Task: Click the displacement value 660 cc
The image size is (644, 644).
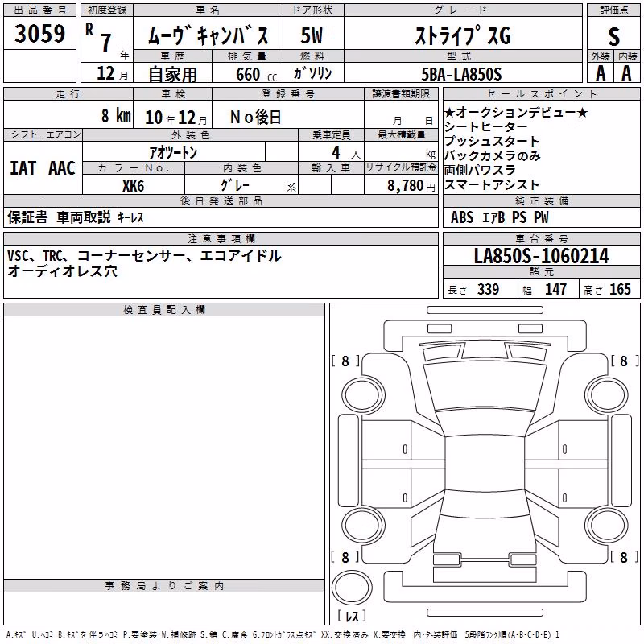Action: (256, 74)
